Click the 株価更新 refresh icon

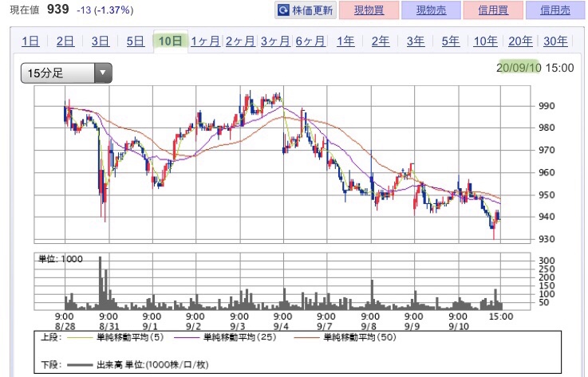283,10
